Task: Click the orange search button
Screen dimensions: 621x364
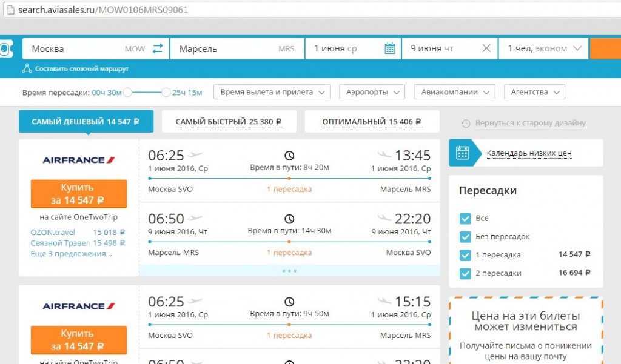Action: coord(606,48)
